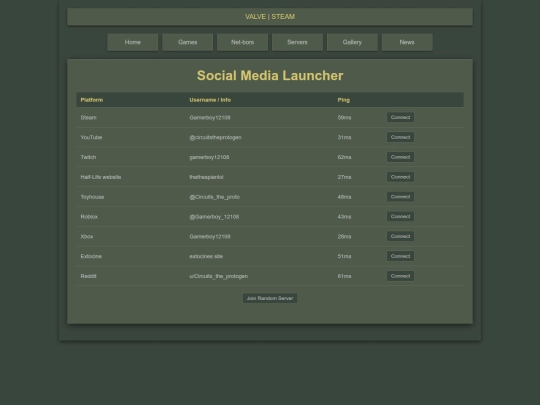Open the Gallery nav tab
The image size is (540, 405).
point(352,42)
